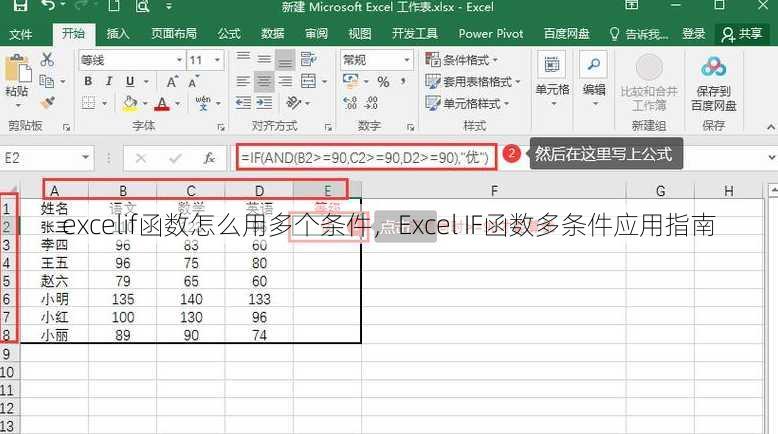Open 套用表格格式 table format menu
The image size is (778, 434).
pos(473,81)
